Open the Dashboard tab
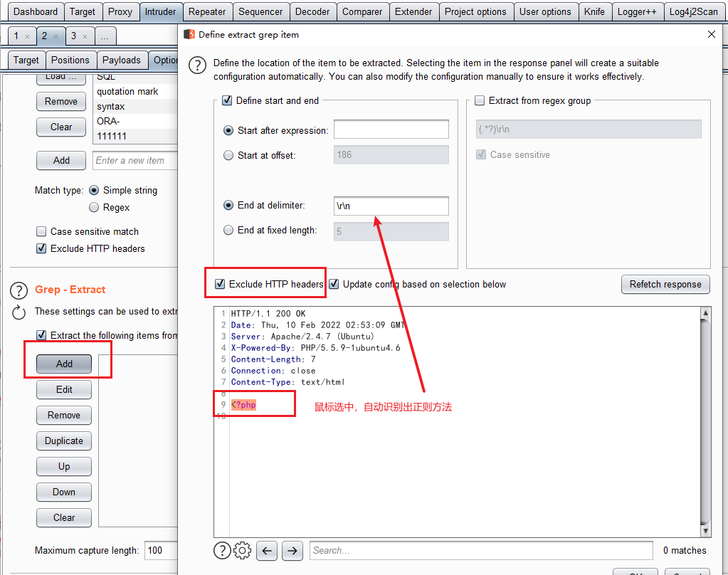This screenshot has height=575, width=728. 36,11
